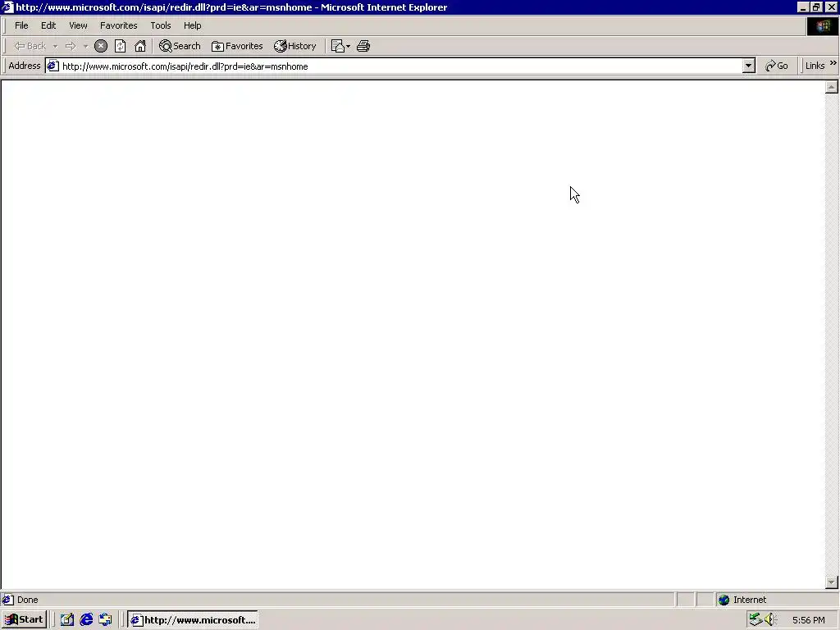Screen dimensions: 840x630
Task: Open the Edit menu
Action: coord(48,25)
